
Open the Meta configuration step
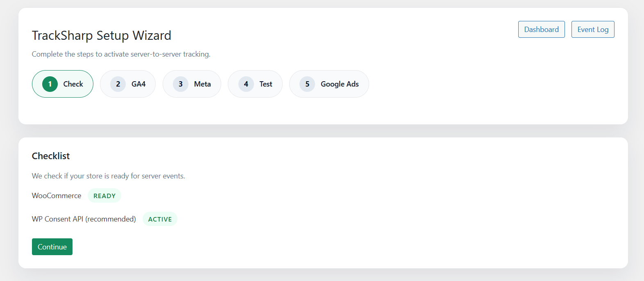point(192,84)
